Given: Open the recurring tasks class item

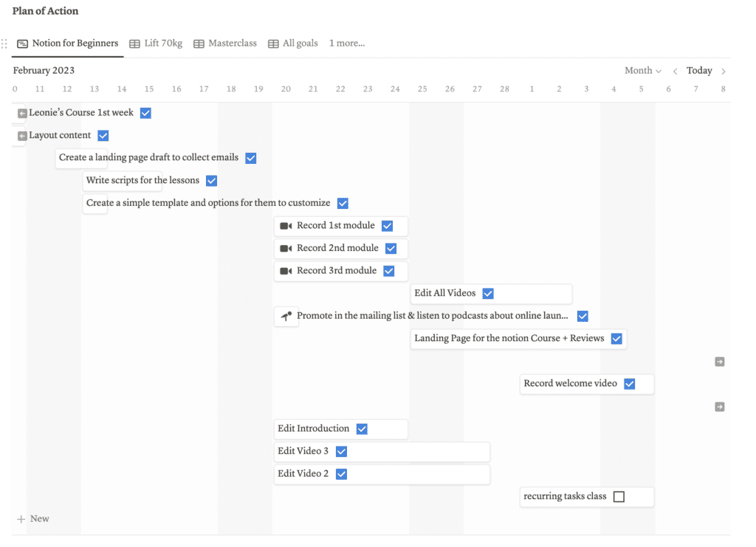Looking at the screenshot, I should coord(587,497).
